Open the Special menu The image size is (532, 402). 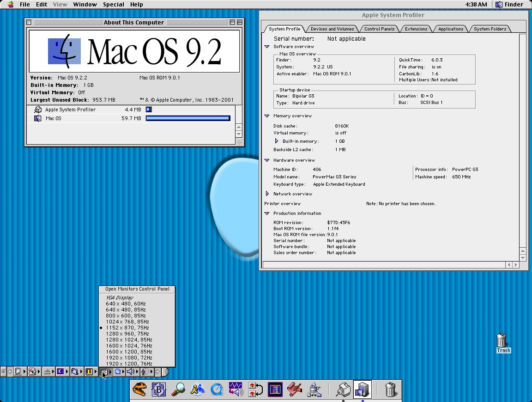pos(113,5)
